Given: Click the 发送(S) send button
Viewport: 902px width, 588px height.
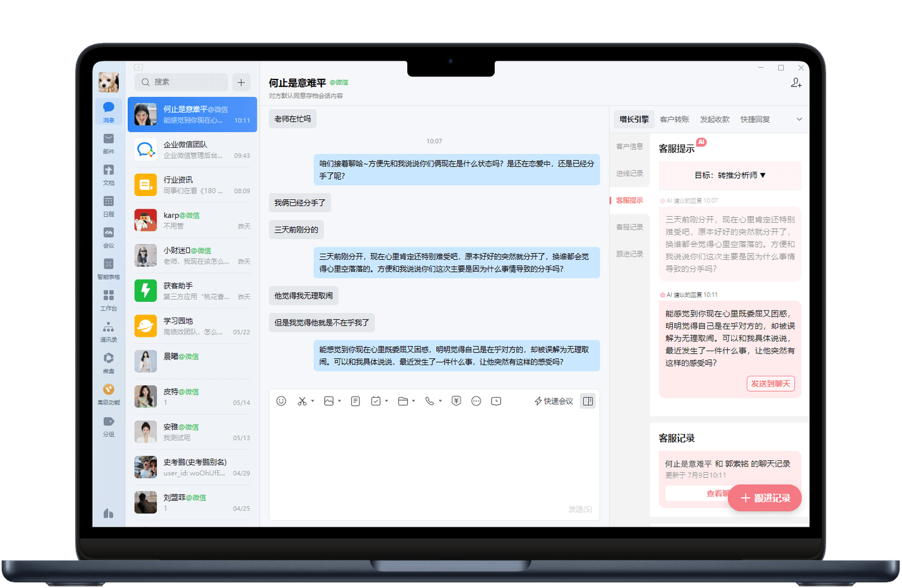Looking at the screenshot, I should pyautogui.click(x=580, y=509).
